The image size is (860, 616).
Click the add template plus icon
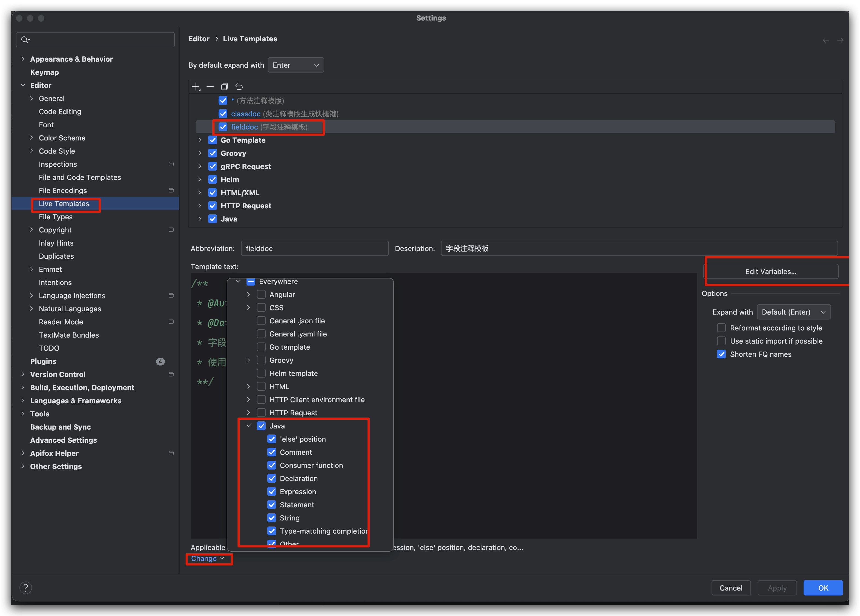(196, 87)
